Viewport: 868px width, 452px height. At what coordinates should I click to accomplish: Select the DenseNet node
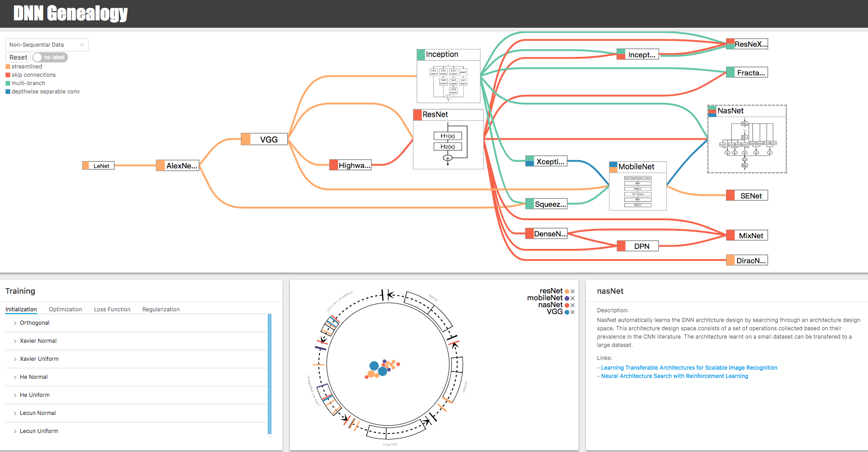(546, 234)
